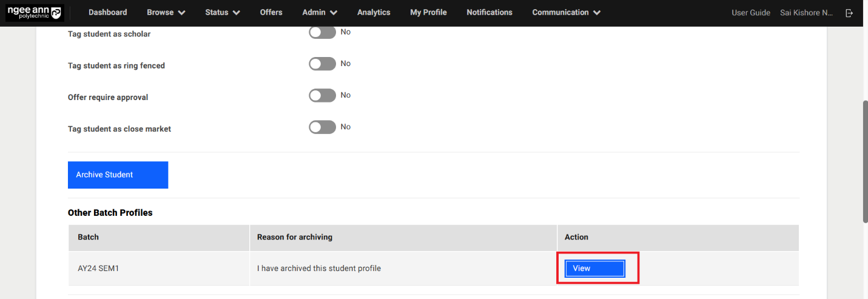The width and height of the screenshot is (868, 299).
Task: Open the Notifications page
Action: (490, 13)
